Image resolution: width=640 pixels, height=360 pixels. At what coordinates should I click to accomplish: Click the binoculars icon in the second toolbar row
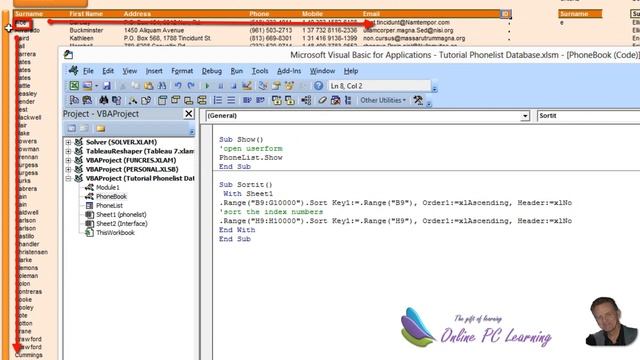pyautogui.click(x=103, y=100)
